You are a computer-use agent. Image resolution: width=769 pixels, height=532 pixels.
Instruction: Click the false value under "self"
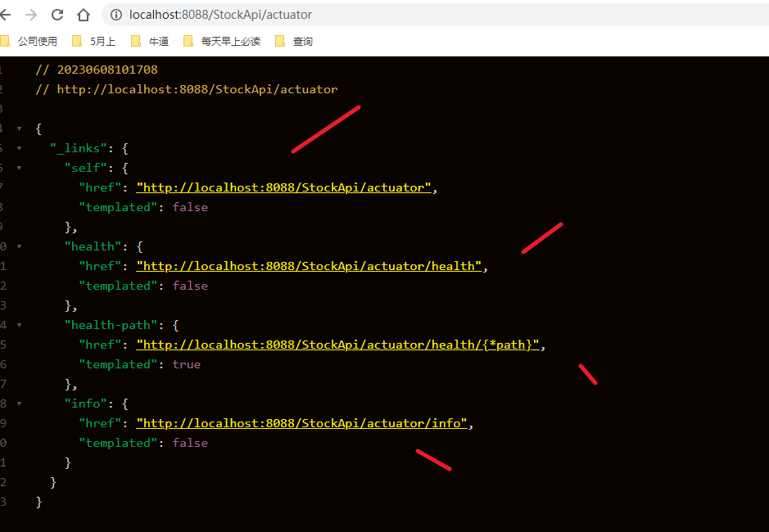click(x=190, y=207)
